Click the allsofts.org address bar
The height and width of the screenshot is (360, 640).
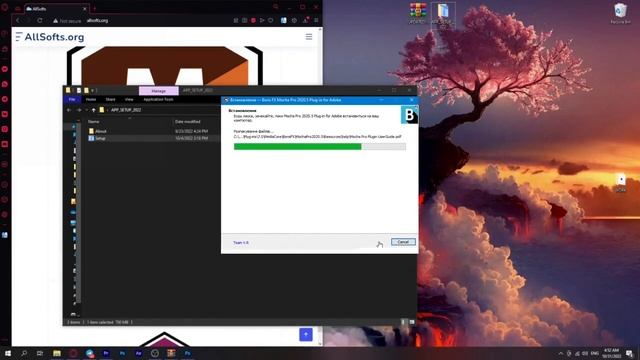point(97,20)
